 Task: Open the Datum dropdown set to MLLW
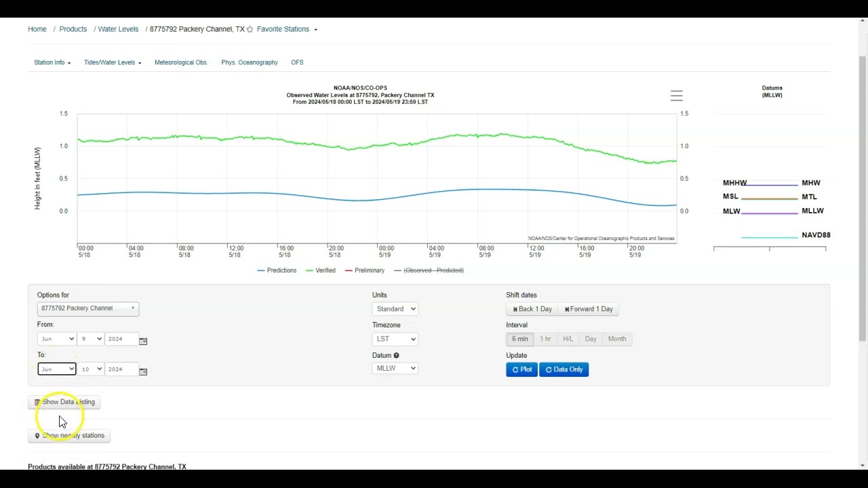[395, 368]
